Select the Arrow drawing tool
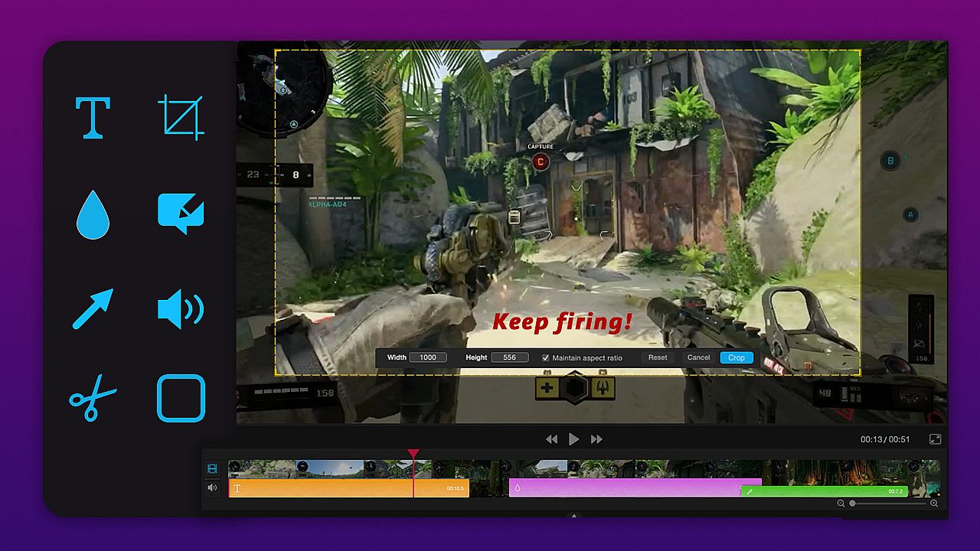980x551 pixels. (93, 308)
